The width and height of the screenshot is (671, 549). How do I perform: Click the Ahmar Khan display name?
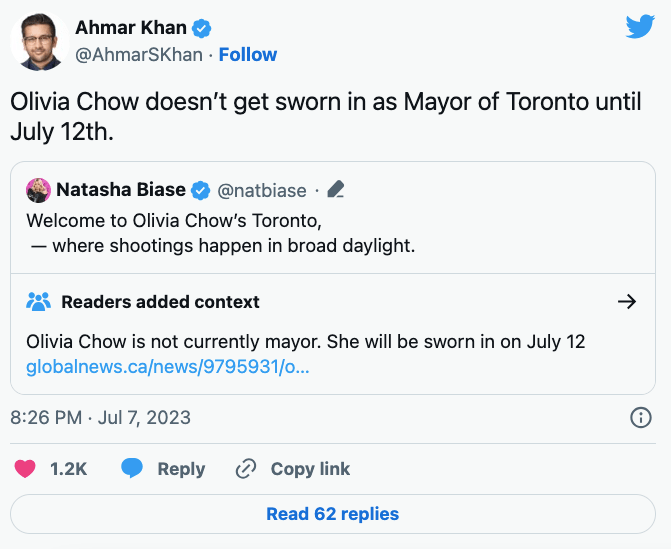pyautogui.click(x=133, y=28)
